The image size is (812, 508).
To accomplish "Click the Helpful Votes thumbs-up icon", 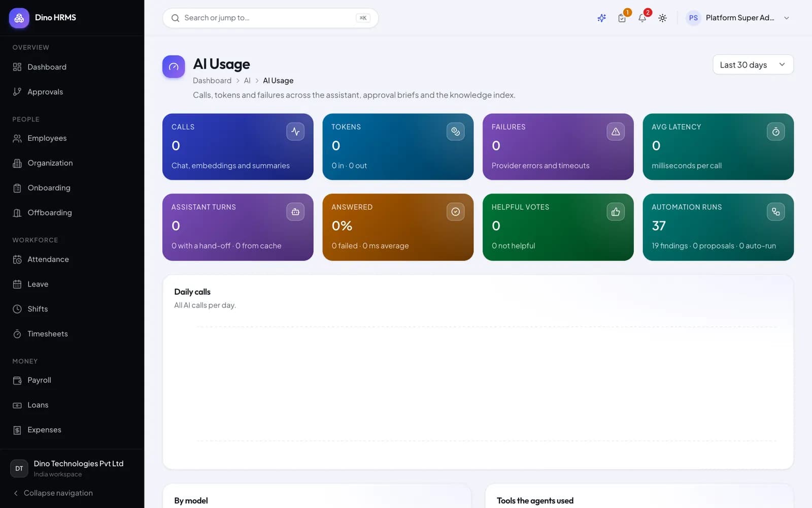I will 616,212.
